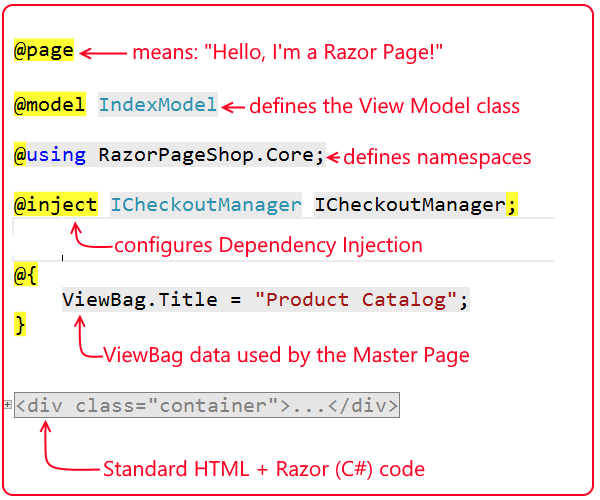Click the "Standard HTML + Razor (C#) code" annotation
The image size is (600, 500).
pos(264,468)
